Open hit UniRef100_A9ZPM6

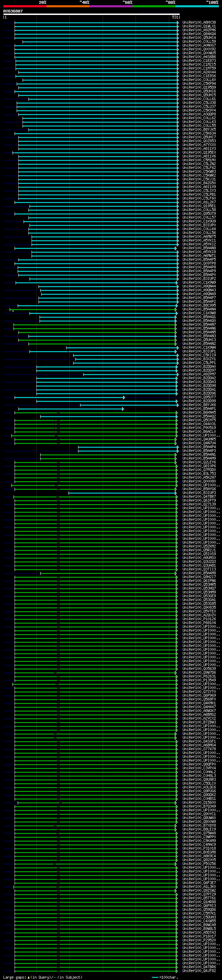(x=199, y=30)
